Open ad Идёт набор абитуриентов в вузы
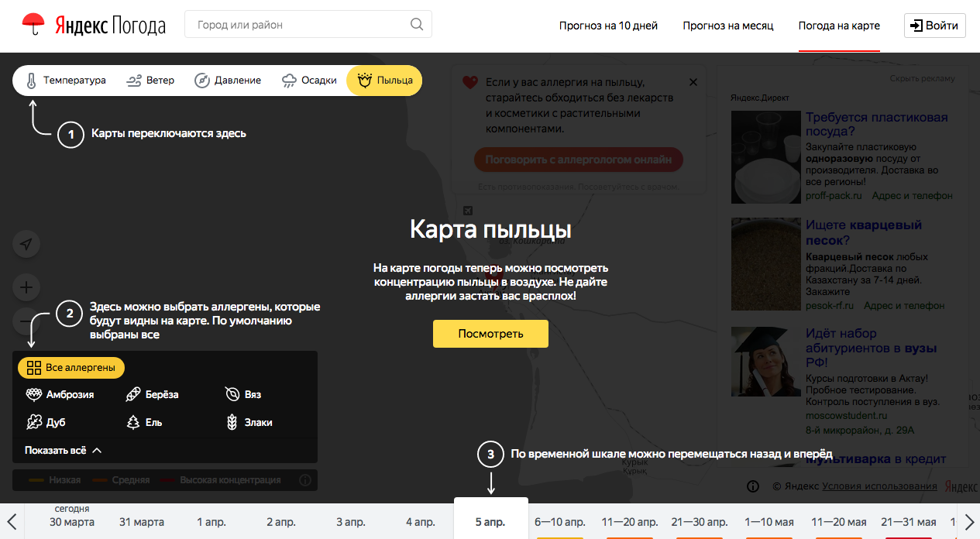Screen dimensions: 980x539 pos(872,348)
